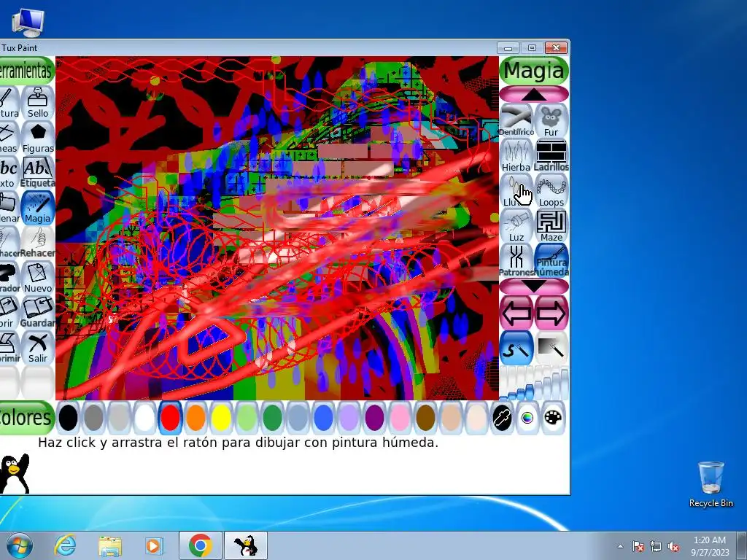Open Windows Media Player from taskbar
The height and width of the screenshot is (560, 747).
coord(154,545)
